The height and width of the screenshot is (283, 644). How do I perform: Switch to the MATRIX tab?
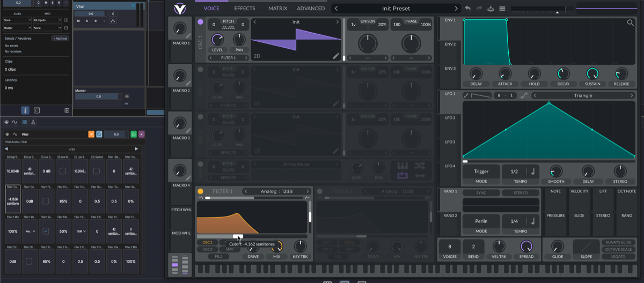point(277,9)
